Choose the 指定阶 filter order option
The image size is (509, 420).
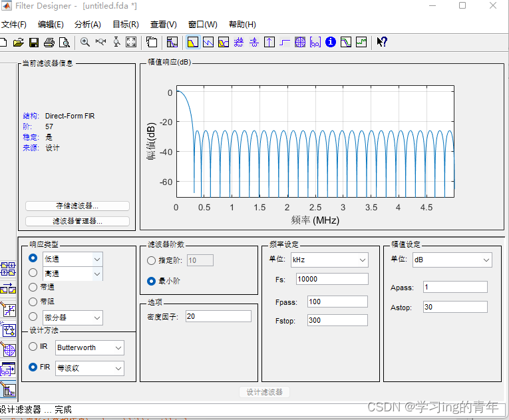[x=151, y=260]
